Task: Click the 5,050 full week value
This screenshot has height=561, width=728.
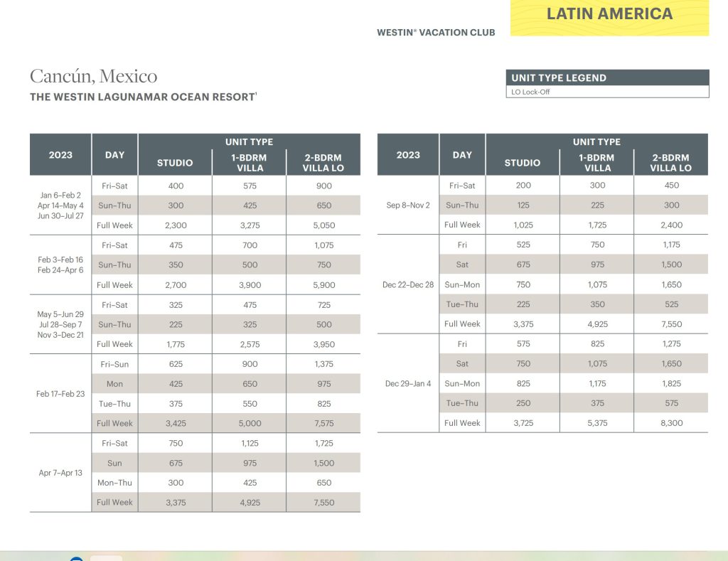Action: tap(323, 225)
